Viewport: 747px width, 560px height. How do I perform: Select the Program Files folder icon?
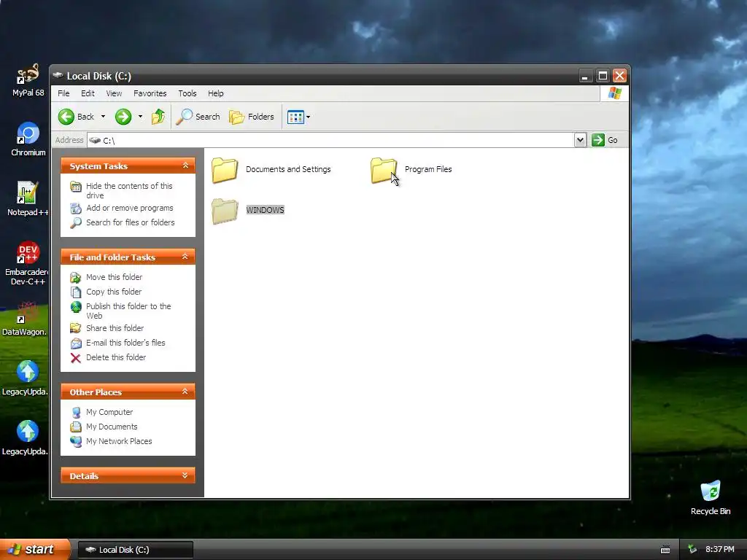[384, 170]
